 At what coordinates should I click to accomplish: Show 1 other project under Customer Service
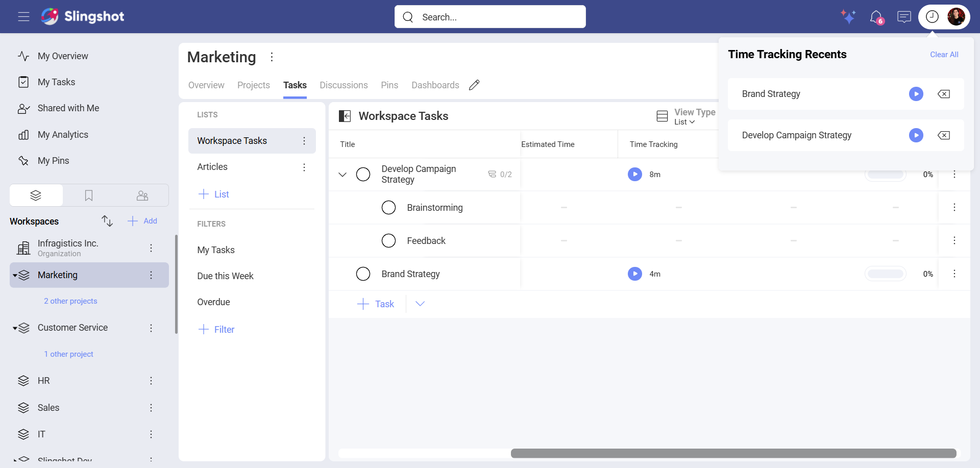(x=68, y=354)
